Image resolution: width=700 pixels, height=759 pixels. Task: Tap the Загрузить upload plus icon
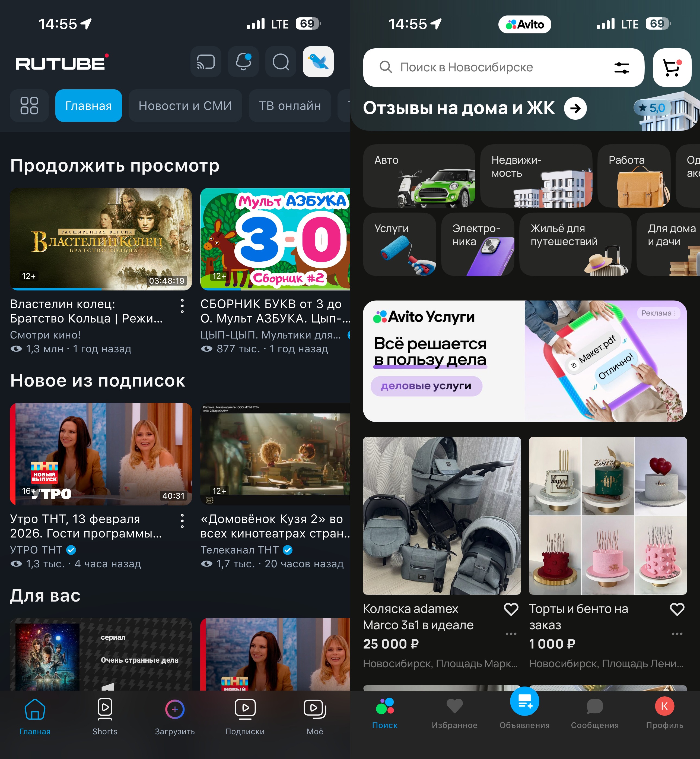[175, 709]
